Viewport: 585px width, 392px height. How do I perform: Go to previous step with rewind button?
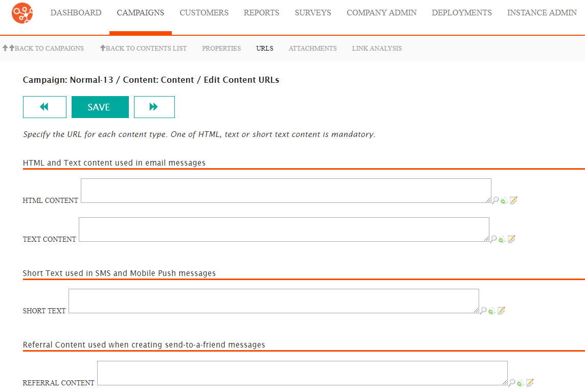pos(44,107)
